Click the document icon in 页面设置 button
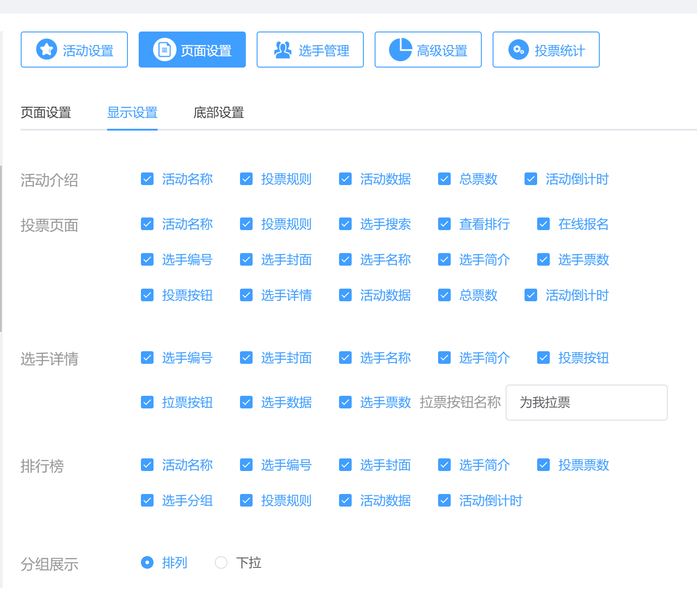Screen dimensions: 697x616 pos(164,50)
